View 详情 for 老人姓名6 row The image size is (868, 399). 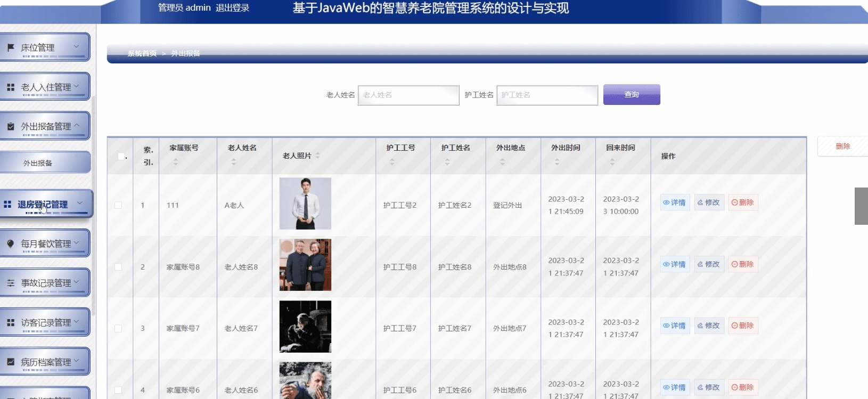[x=675, y=387]
